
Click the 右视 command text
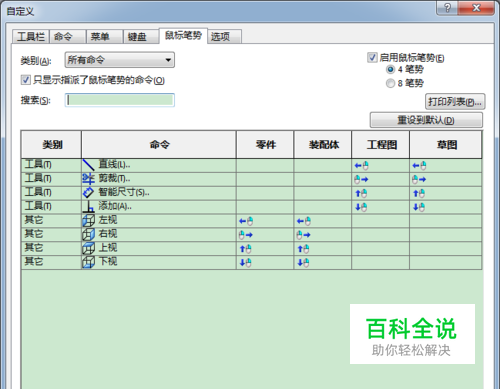(x=108, y=234)
